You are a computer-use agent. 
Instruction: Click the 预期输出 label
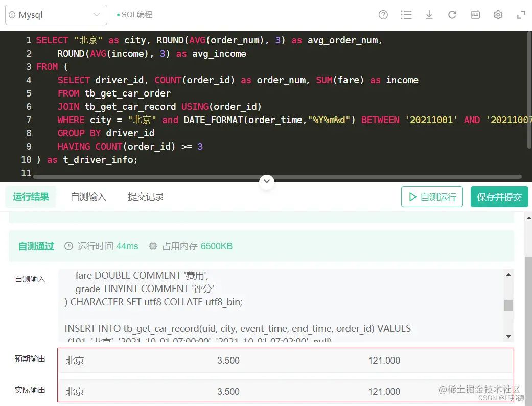(x=30, y=359)
